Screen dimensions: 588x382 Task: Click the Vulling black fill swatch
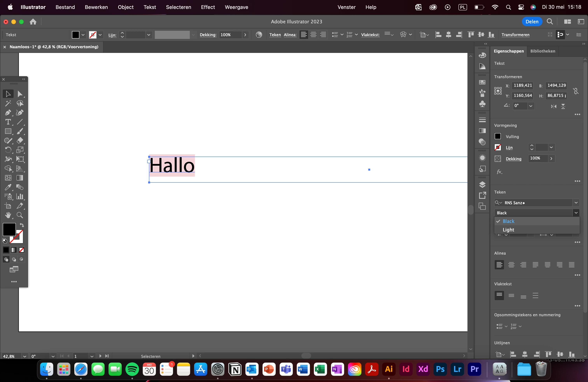pyautogui.click(x=498, y=136)
